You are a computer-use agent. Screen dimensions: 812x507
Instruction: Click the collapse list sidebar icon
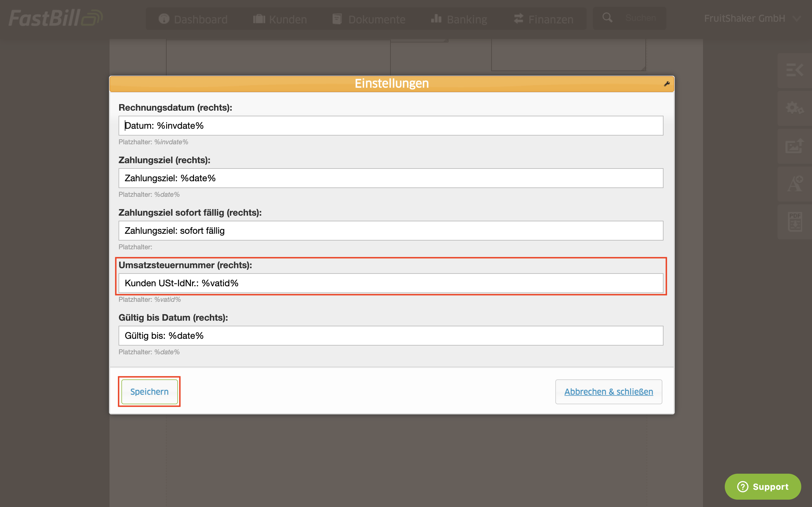pos(794,70)
